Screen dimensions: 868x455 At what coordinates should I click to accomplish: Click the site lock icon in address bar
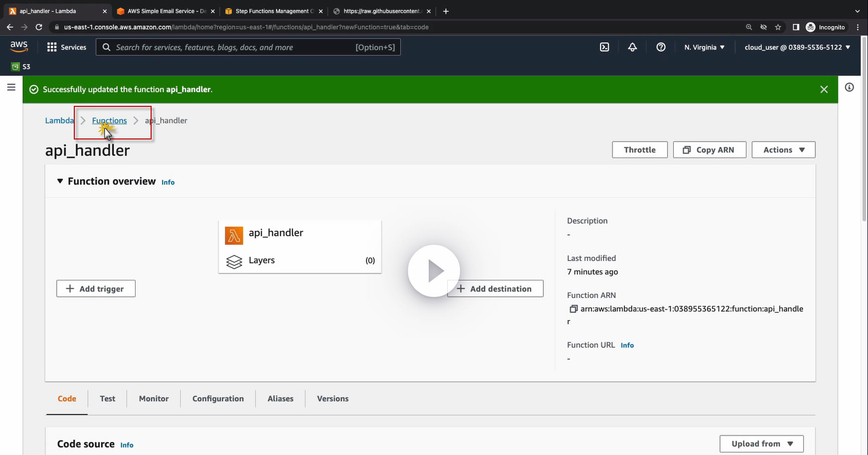point(57,27)
